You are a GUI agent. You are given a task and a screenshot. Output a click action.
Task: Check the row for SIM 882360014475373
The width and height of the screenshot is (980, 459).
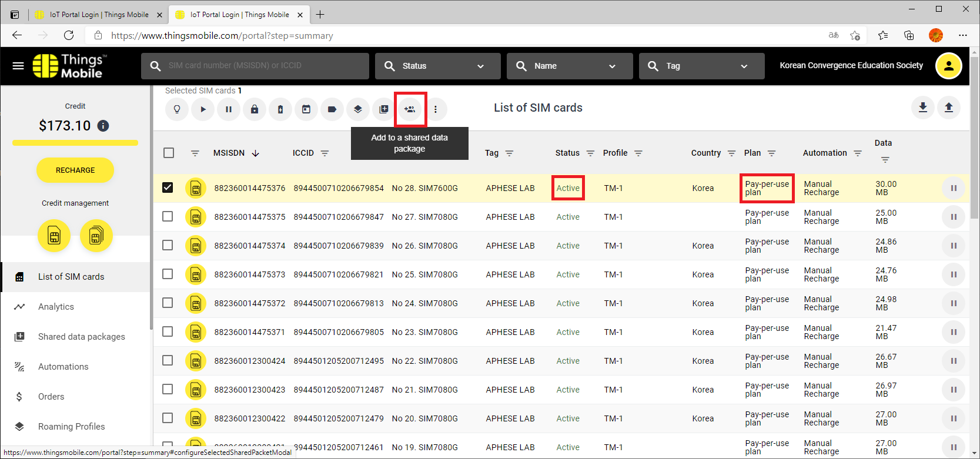168,274
